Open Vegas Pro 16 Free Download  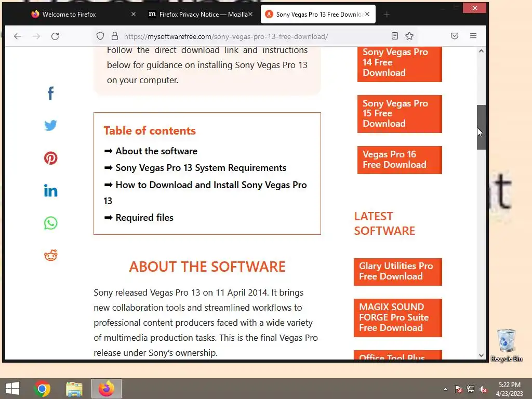point(400,160)
